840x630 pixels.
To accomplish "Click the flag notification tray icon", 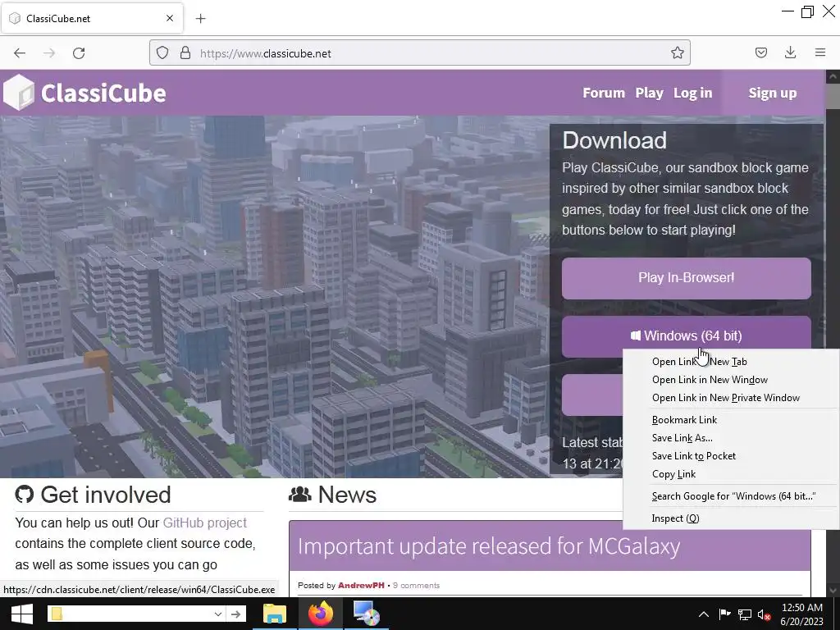I will 724,614.
